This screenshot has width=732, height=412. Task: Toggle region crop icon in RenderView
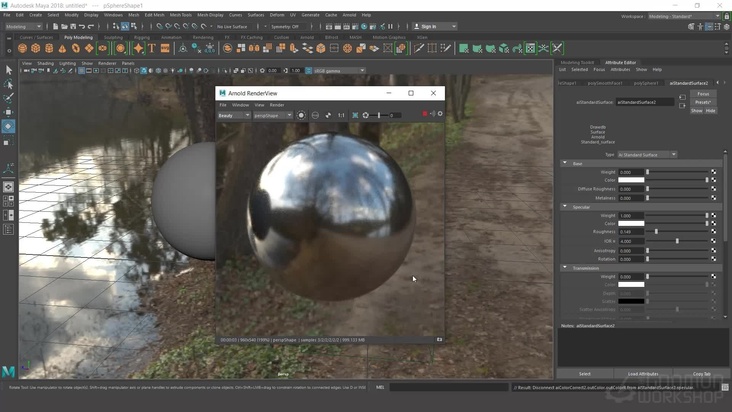coord(355,115)
